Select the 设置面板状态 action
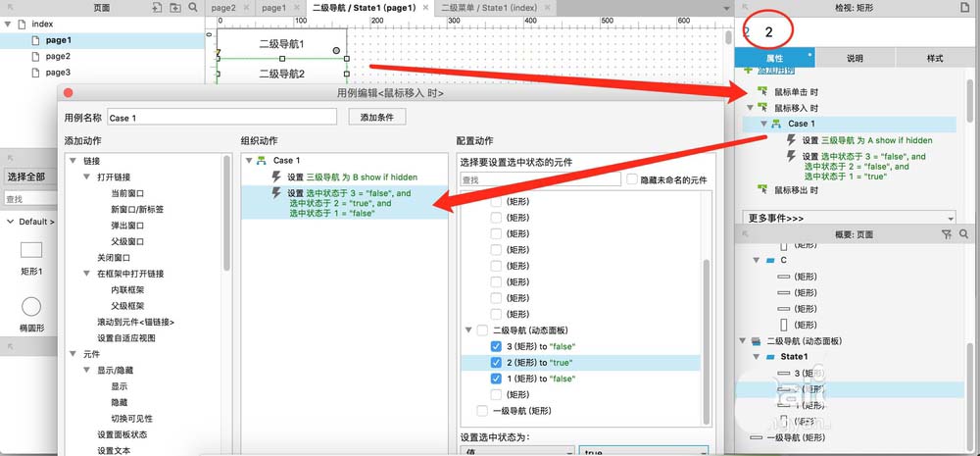980x456 pixels. click(122, 434)
